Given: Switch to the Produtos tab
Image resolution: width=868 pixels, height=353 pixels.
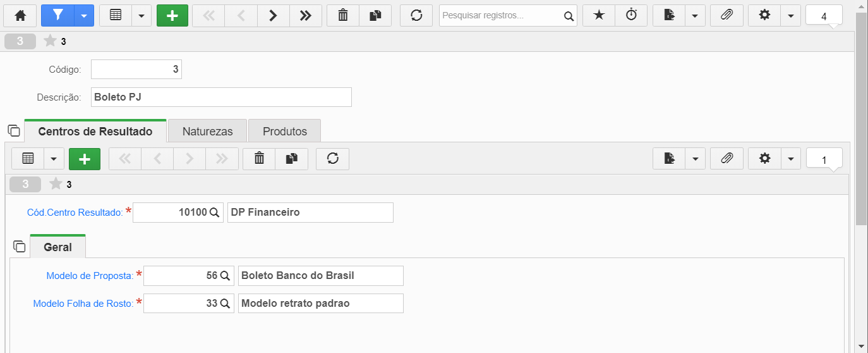Looking at the screenshot, I should click(x=285, y=132).
